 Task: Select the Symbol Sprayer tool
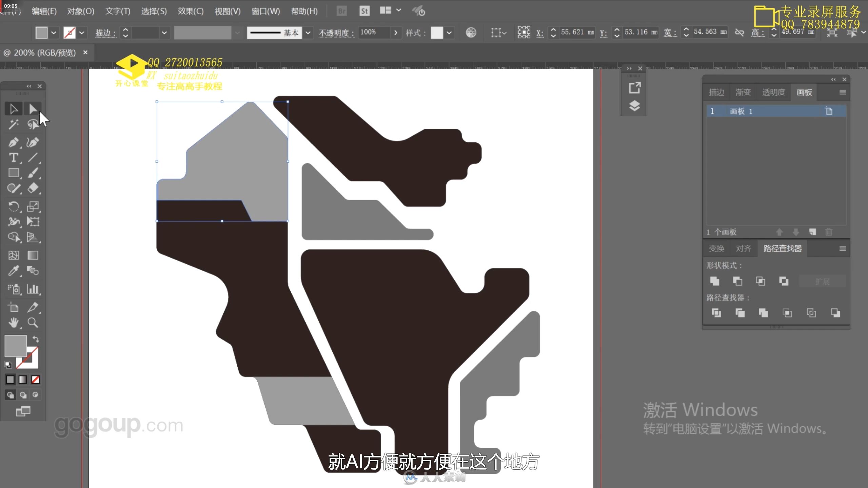coord(14,289)
